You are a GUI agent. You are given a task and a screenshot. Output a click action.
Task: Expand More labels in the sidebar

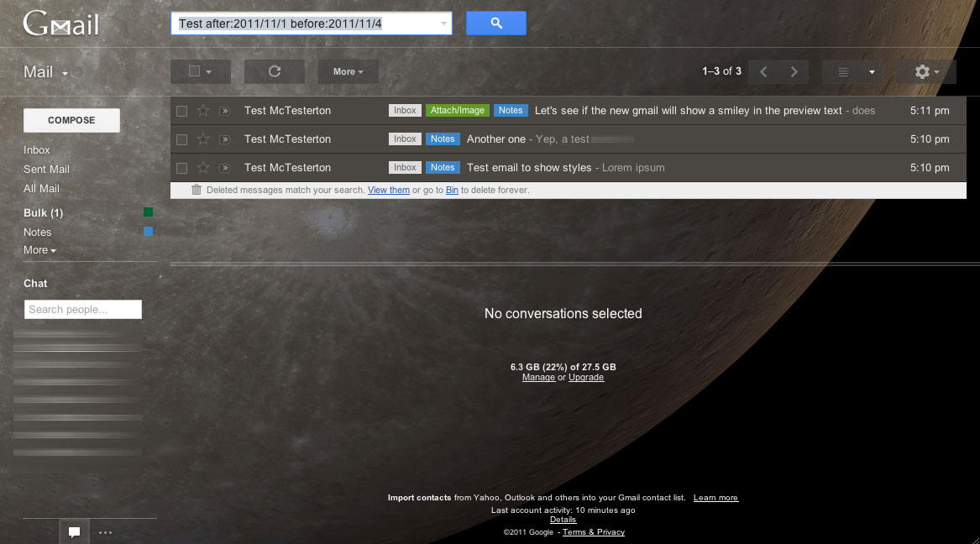[39, 250]
